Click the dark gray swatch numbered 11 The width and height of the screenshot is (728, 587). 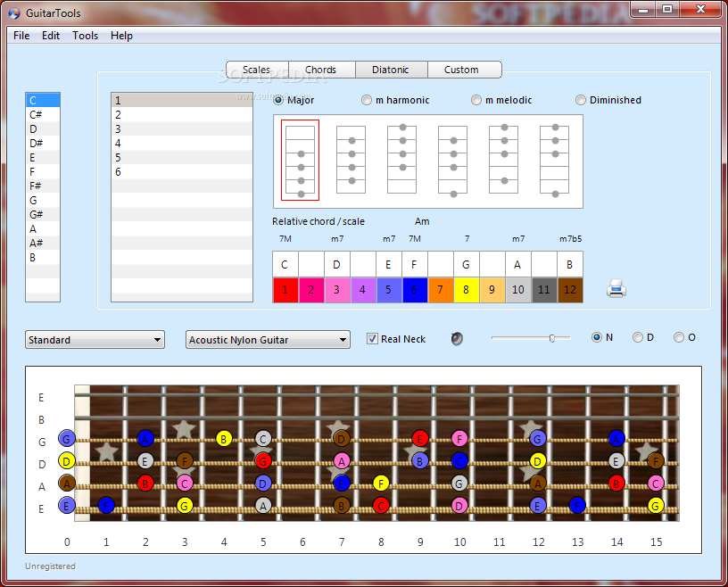click(x=544, y=290)
